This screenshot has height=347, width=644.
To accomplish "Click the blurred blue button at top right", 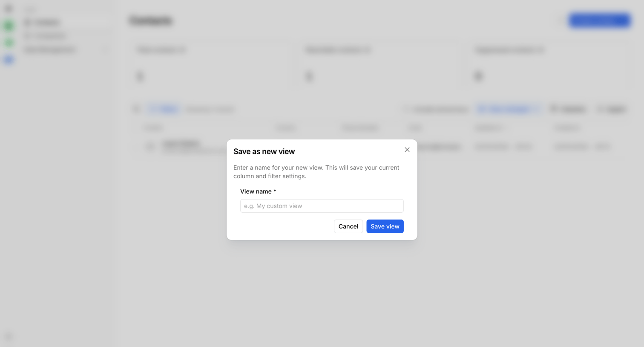I will (x=599, y=20).
